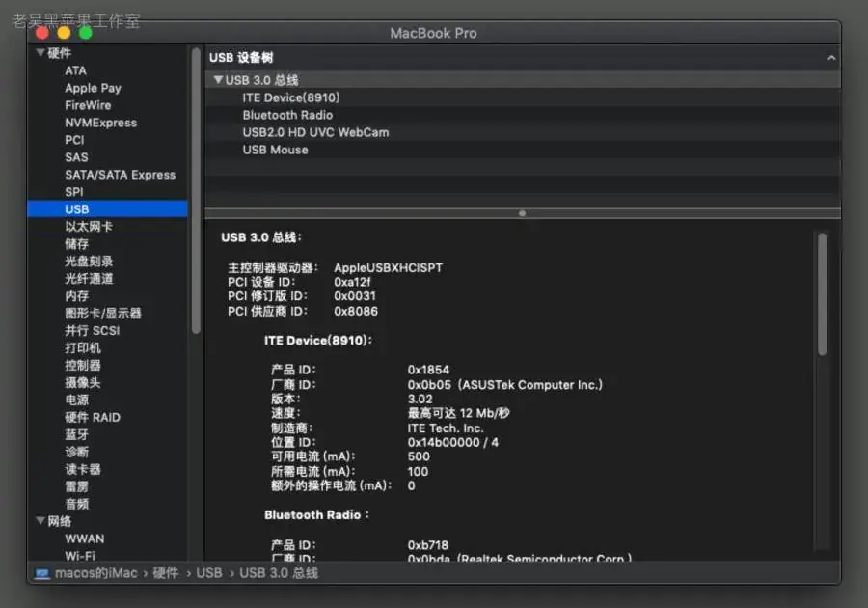Open 打印机 printers entry
Screen dimensions: 868x608
point(83,347)
